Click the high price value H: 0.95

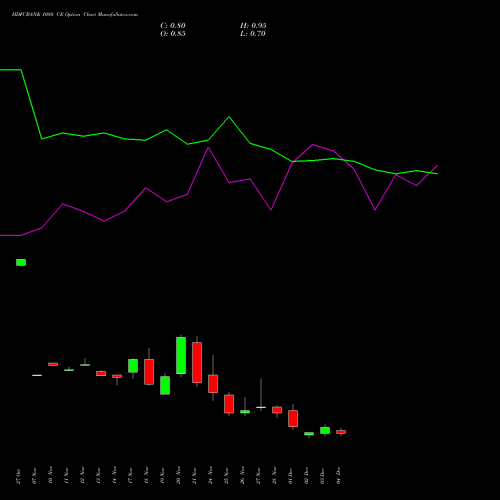tap(253, 26)
